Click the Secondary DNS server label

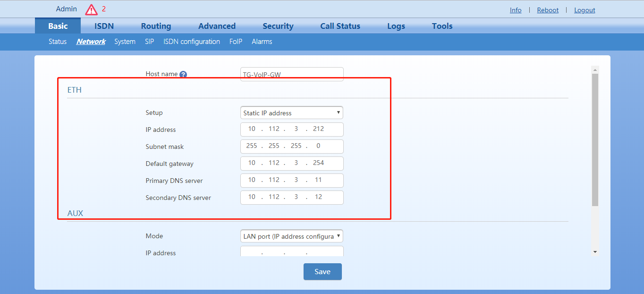(x=178, y=198)
